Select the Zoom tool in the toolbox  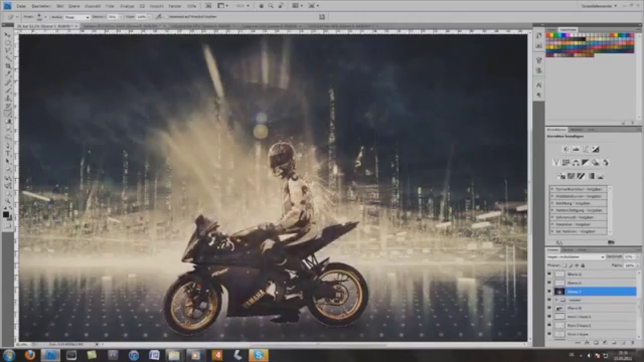point(8,201)
